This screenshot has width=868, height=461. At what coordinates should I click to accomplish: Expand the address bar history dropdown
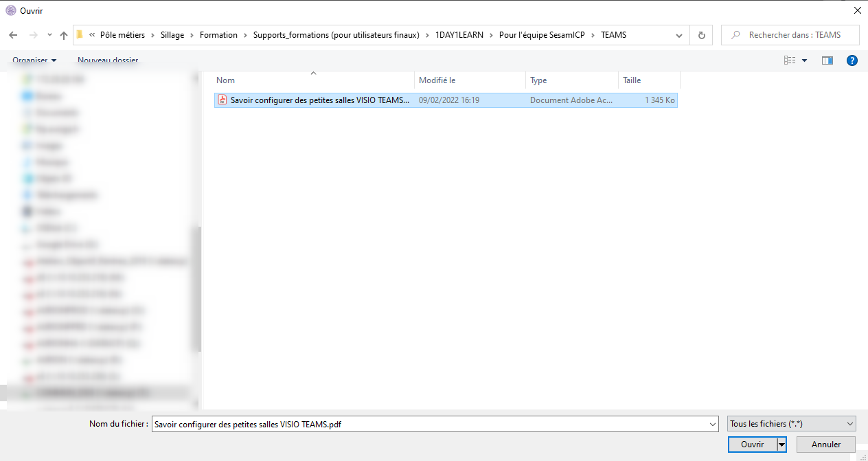[679, 35]
